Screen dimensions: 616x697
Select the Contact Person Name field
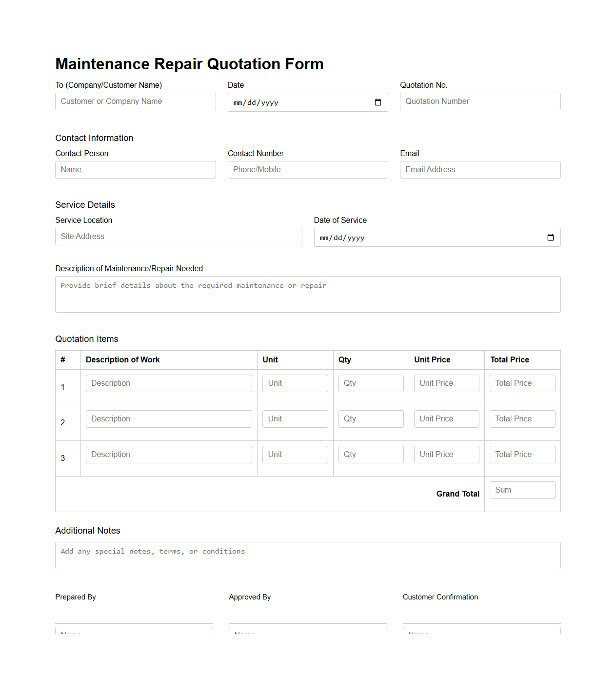point(135,169)
